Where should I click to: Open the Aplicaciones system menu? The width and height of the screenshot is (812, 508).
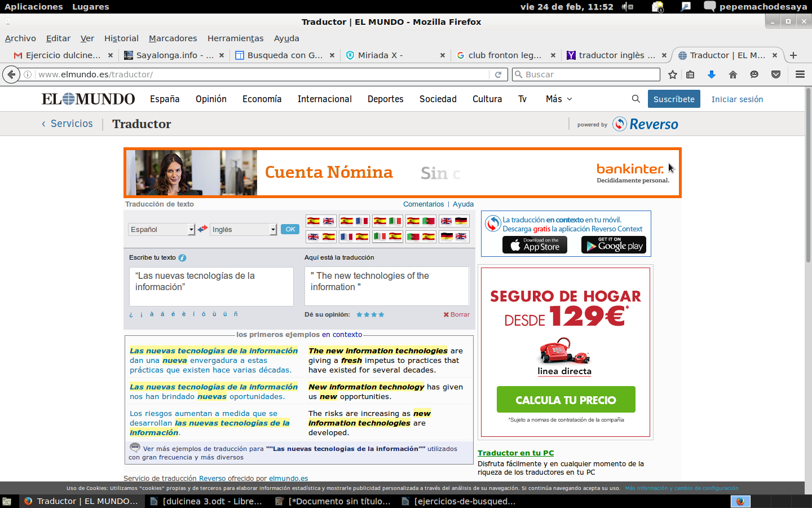point(34,7)
